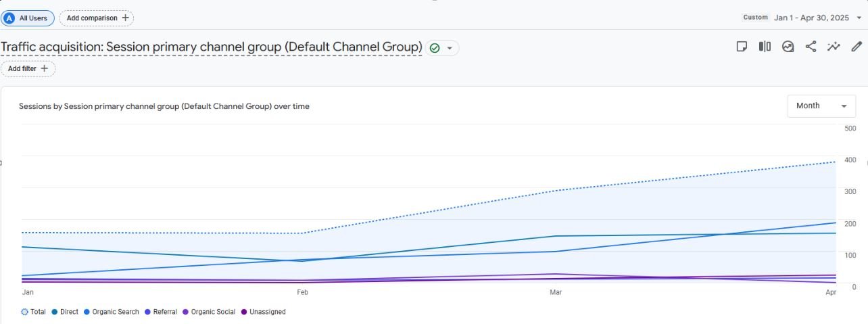Expand the custom date range picker arrow
Image resolution: width=868 pixels, height=324 pixels.
pos(859,18)
